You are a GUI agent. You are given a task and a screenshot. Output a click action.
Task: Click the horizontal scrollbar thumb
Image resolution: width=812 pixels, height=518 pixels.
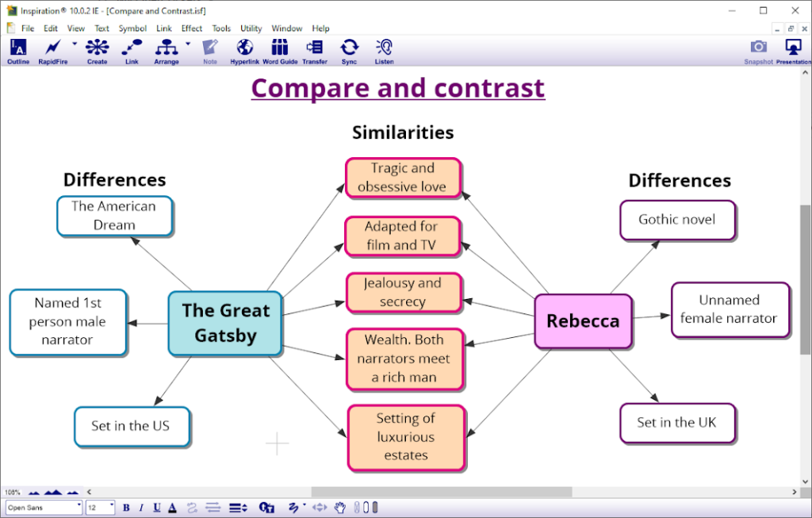441,492
